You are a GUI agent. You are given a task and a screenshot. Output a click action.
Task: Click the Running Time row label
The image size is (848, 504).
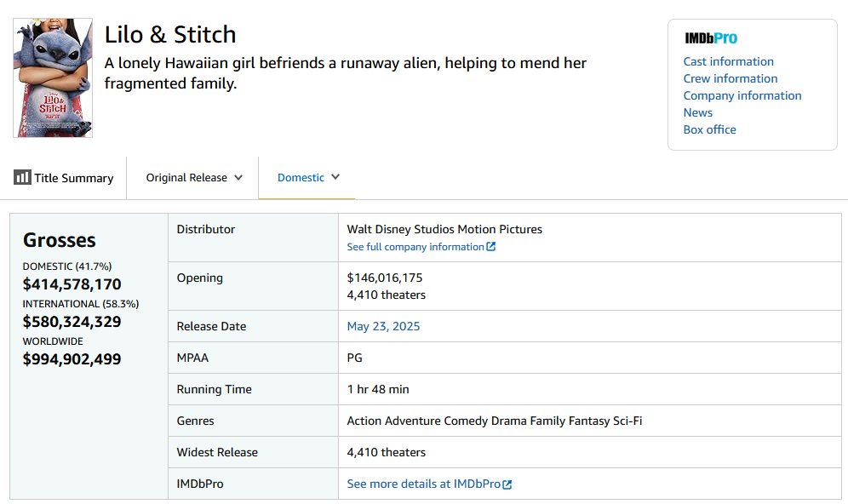tap(215, 389)
